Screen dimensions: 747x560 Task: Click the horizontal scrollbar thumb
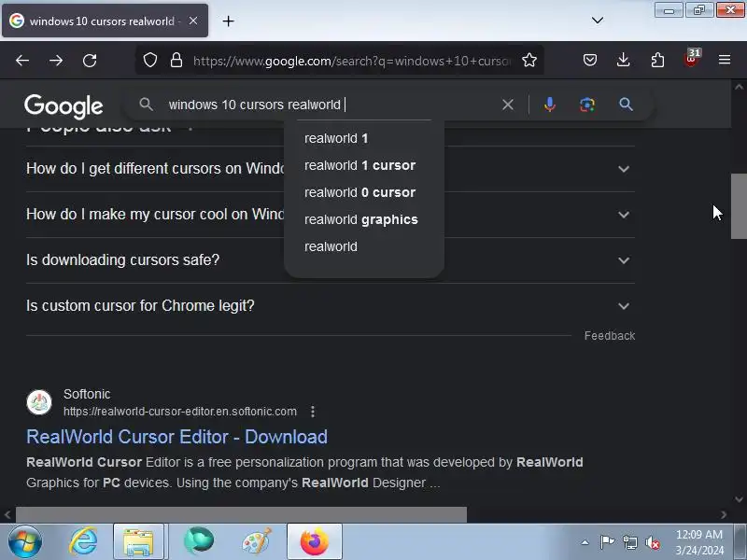pyautogui.click(x=241, y=515)
